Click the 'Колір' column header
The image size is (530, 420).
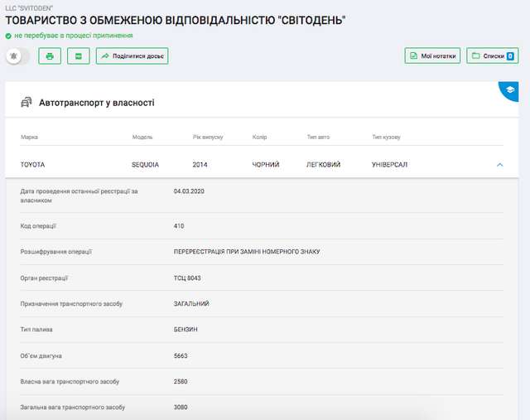point(259,137)
